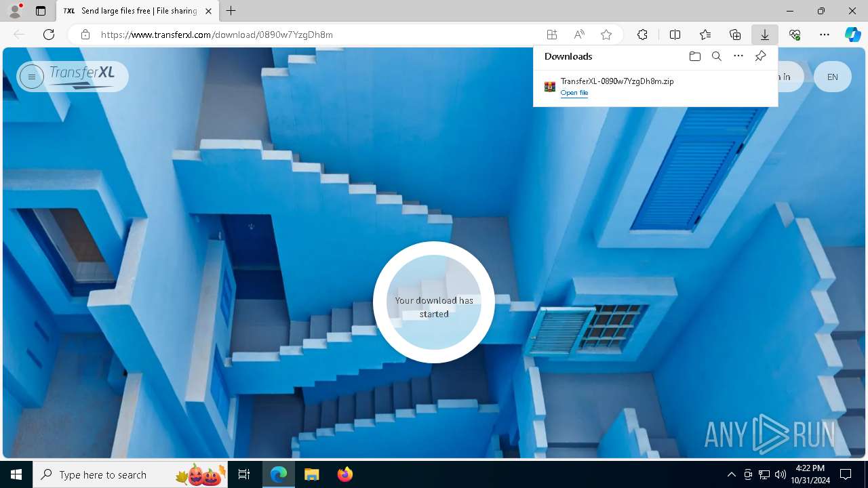Close the TransferXL browser tab
868x488 pixels.
209,11
